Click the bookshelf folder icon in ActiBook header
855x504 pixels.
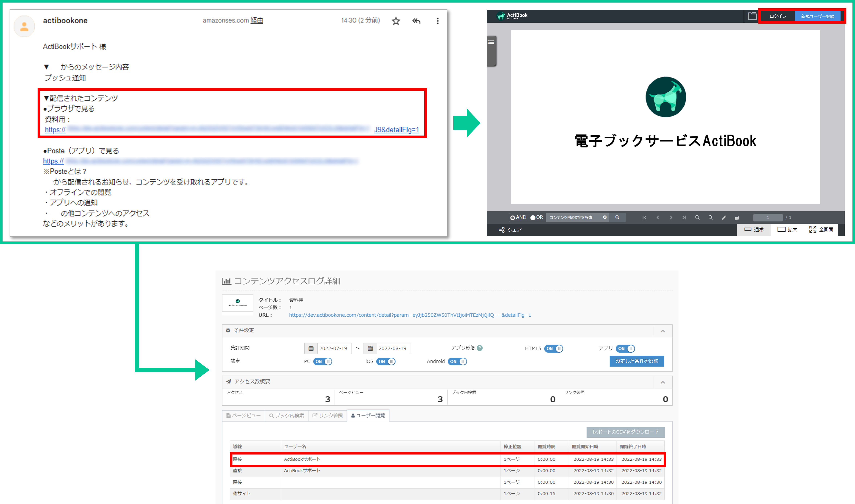pyautogui.click(x=752, y=16)
